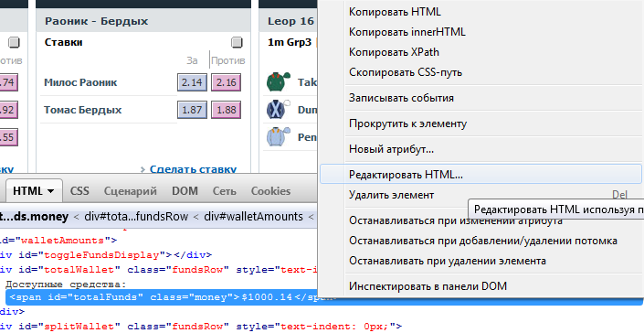This screenshot has width=644, height=333.
Task: Click back odds 1.87 for Томас Бердых
Action: click(192, 110)
